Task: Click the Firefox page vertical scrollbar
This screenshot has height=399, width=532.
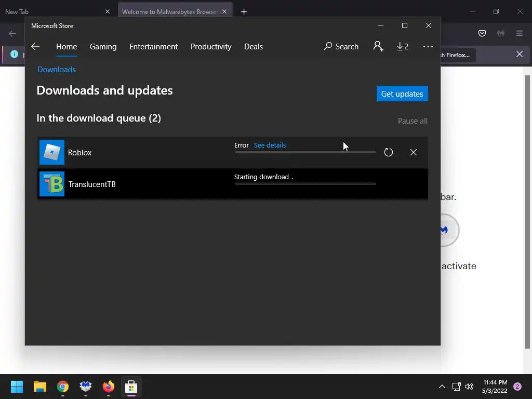Action: 527,212
